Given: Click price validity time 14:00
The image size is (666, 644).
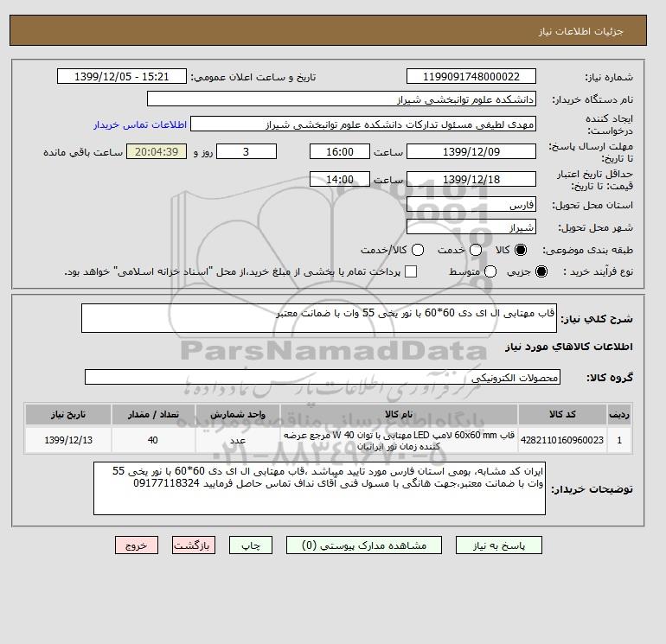Looking at the screenshot, I should pos(340,179).
